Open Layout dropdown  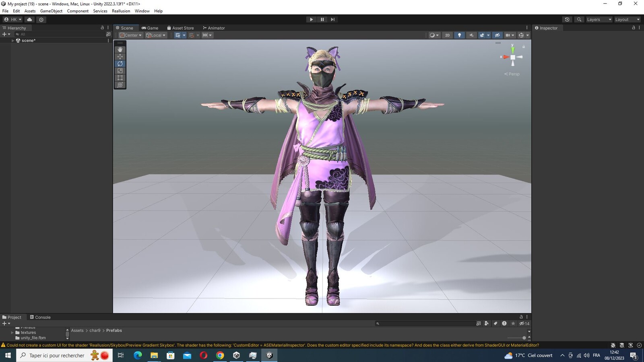pos(627,19)
